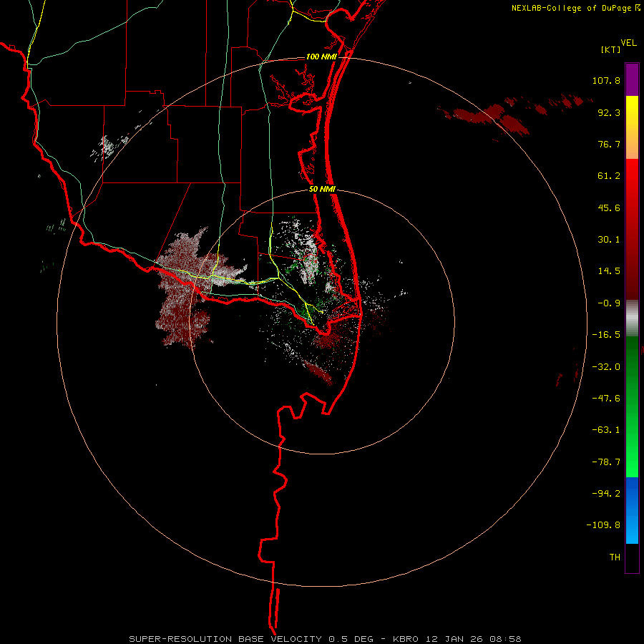
Task: Click the NEXLAB-College of DuPage watermark text
Action: (575, 8)
